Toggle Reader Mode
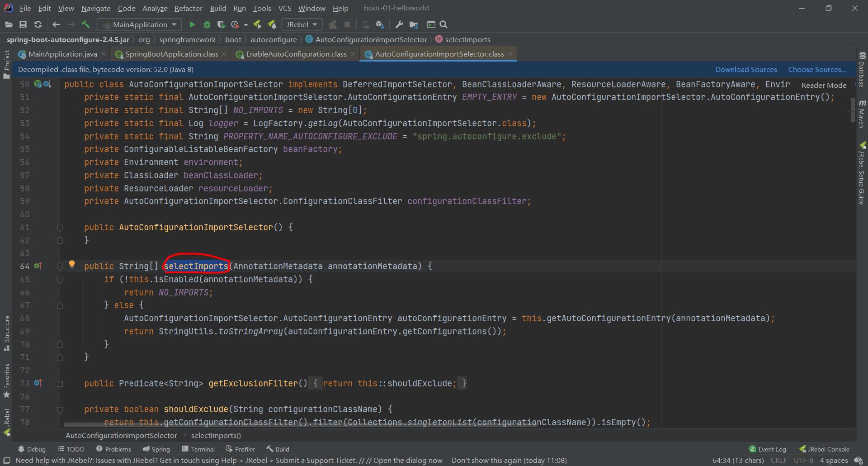 (824, 85)
